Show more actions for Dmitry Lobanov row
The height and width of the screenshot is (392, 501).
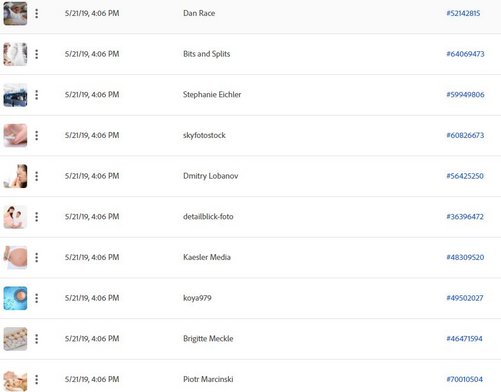tap(37, 176)
